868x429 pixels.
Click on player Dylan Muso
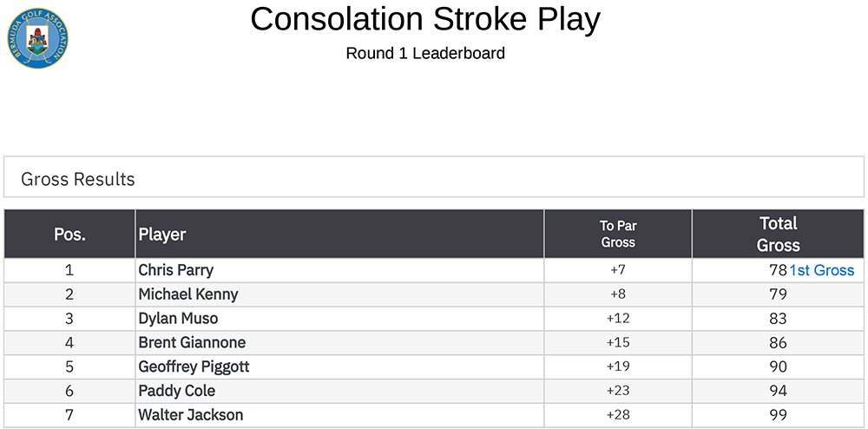pos(178,319)
